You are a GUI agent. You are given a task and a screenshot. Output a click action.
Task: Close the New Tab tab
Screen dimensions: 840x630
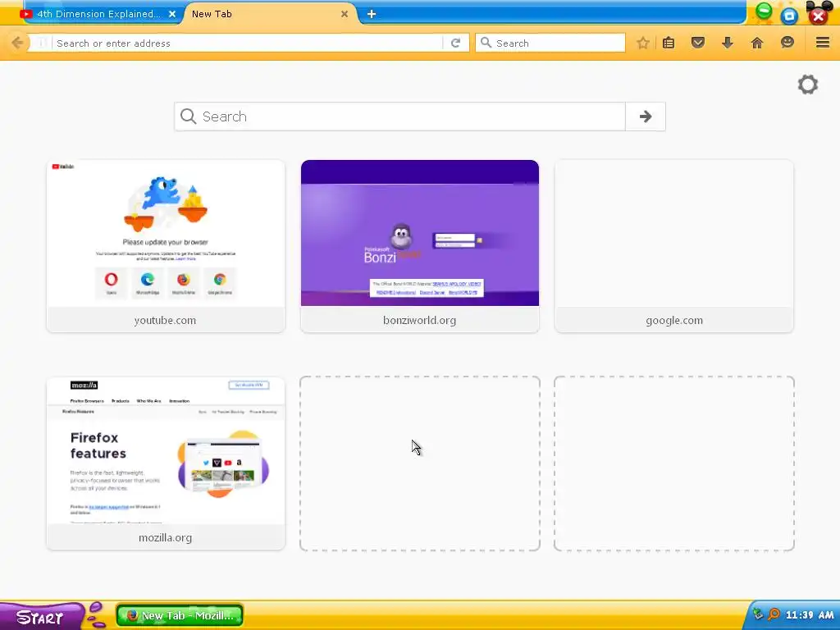[x=345, y=14]
